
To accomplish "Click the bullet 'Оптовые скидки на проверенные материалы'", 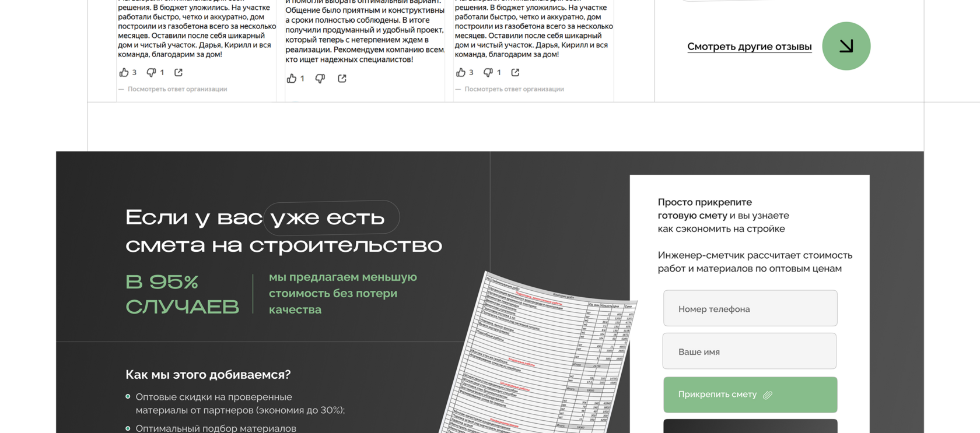I will 240,403.
